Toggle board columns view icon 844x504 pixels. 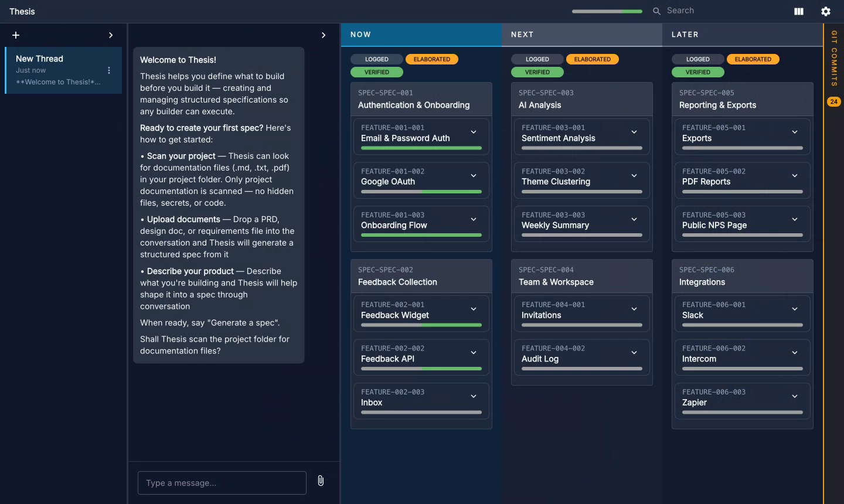point(799,11)
